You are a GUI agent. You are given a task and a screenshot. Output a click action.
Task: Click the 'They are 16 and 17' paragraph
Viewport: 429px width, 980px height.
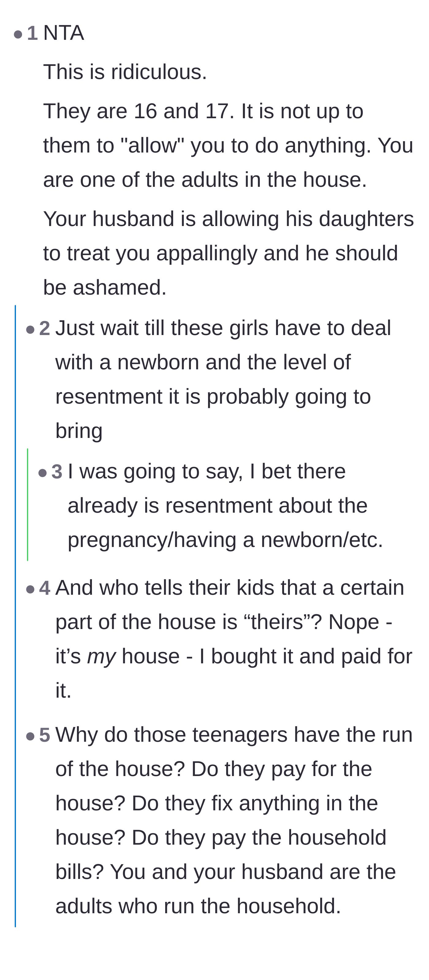point(228,145)
